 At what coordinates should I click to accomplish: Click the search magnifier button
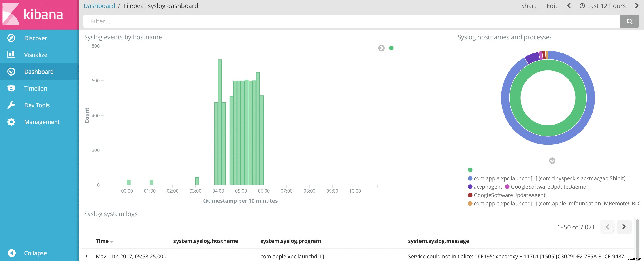point(629,21)
